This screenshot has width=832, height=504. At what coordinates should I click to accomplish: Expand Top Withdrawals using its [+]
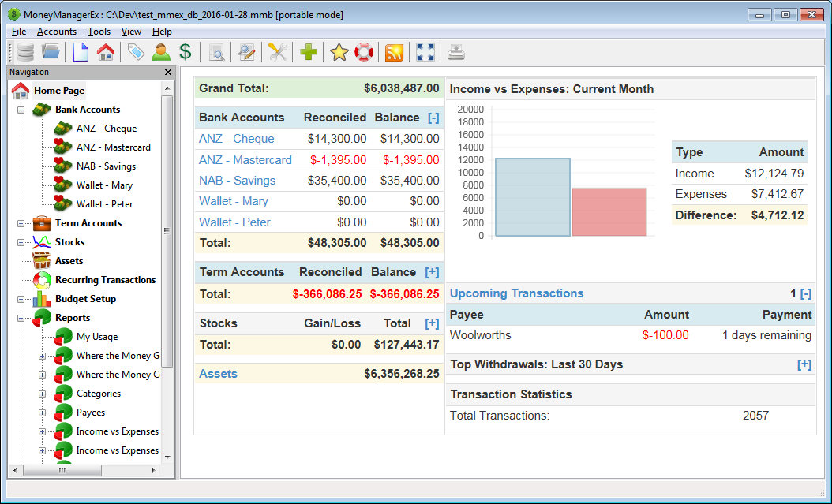(x=804, y=364)
